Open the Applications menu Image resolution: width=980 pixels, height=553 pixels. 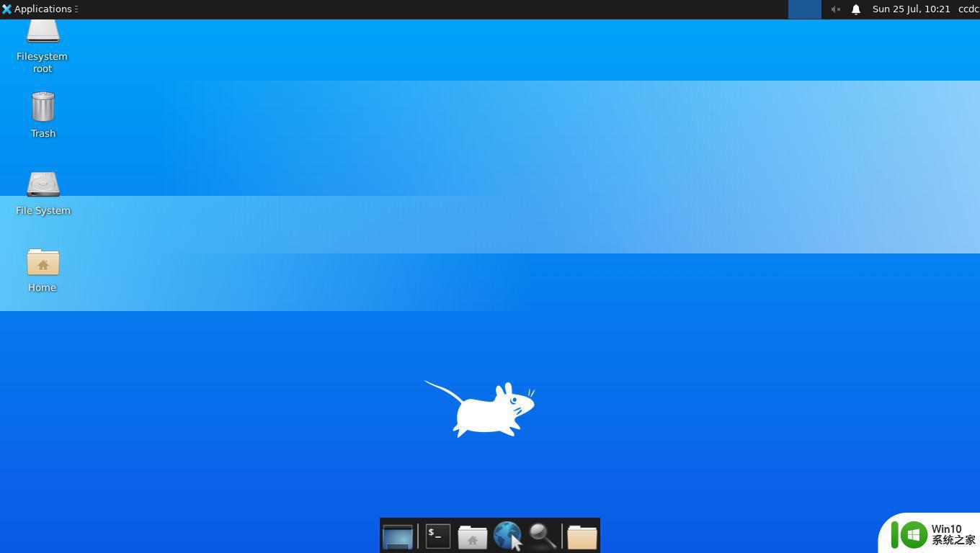(x=40, y=9)
